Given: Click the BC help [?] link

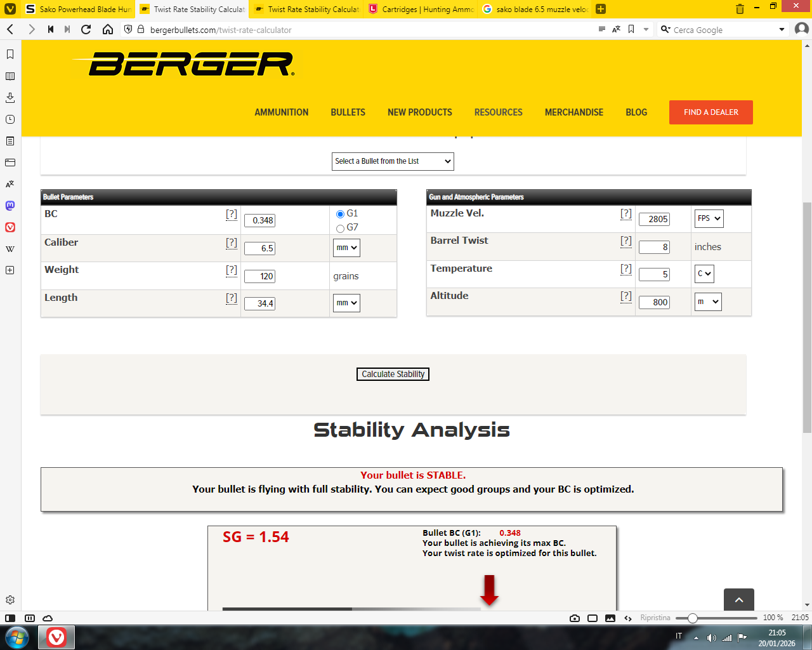Looking at the screenshot, I should click(232, 214).
